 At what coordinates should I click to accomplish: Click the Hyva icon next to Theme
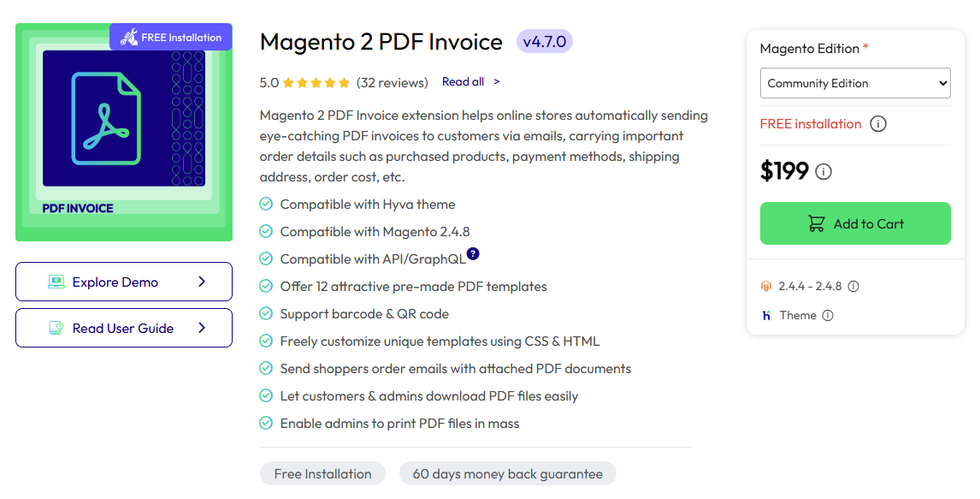pos(766,315)
